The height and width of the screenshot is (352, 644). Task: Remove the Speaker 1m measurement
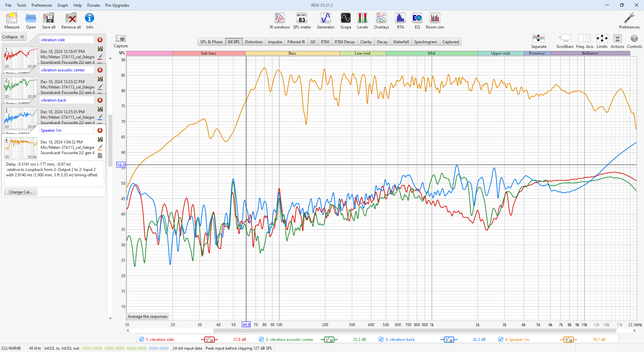100,130
